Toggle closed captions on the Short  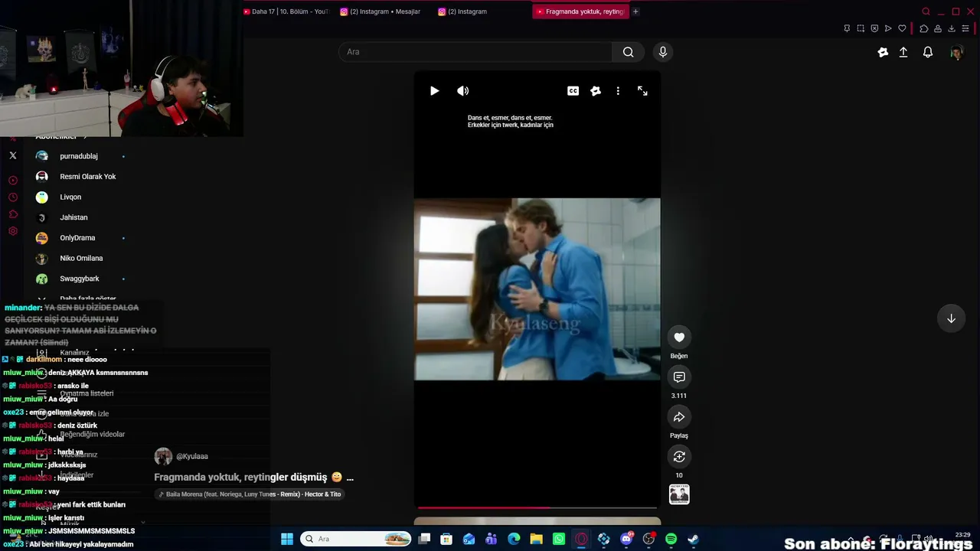573,91
